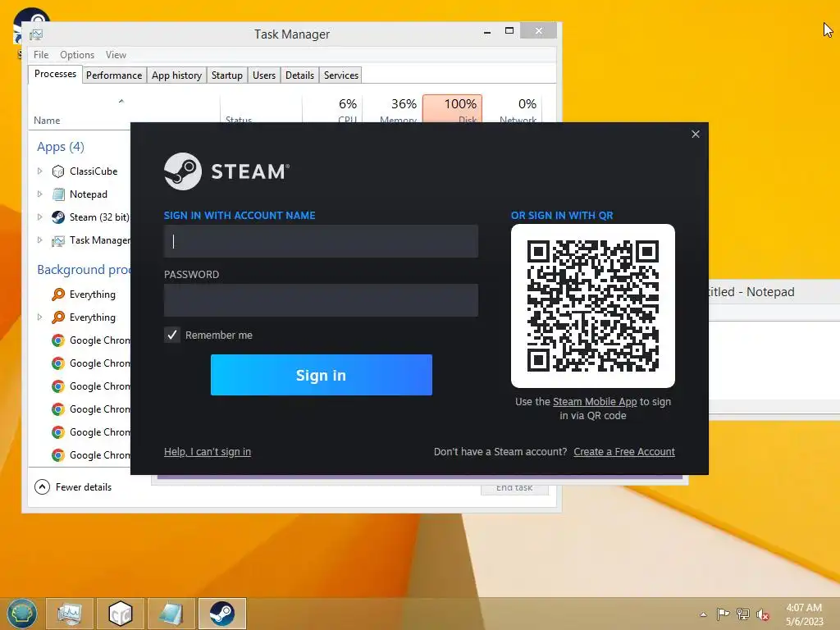
Task: Open muted volume tray icon
Action: (x=763, y=614)
